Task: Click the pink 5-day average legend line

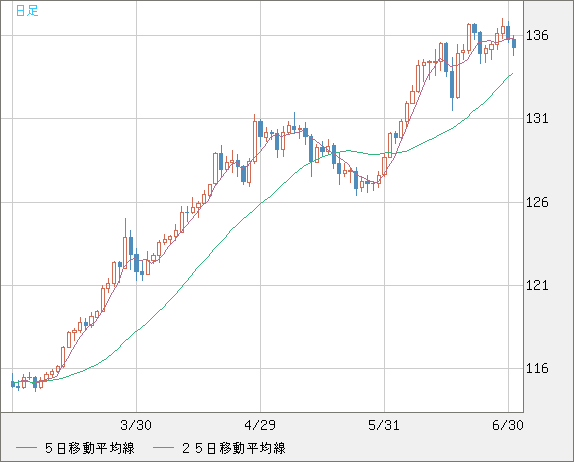Action: 27,448
